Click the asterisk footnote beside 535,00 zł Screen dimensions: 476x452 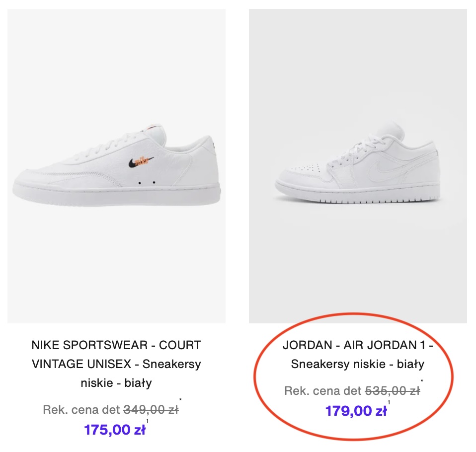[422, 381]
